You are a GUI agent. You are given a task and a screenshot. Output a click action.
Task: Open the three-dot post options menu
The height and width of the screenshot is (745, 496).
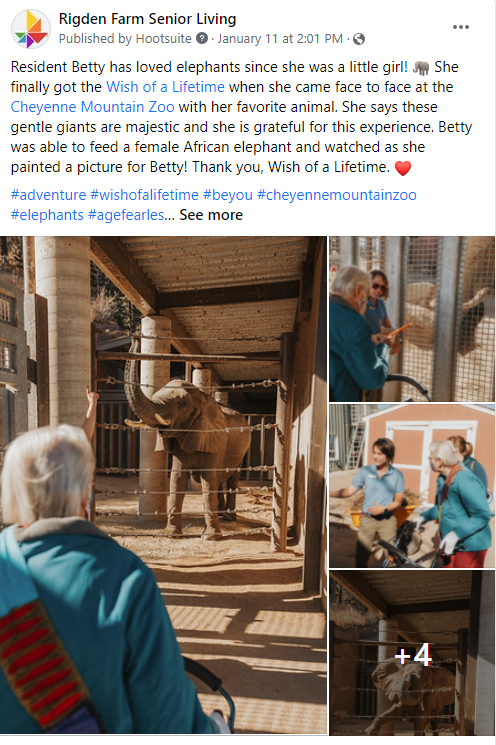(x=460, y=27)
